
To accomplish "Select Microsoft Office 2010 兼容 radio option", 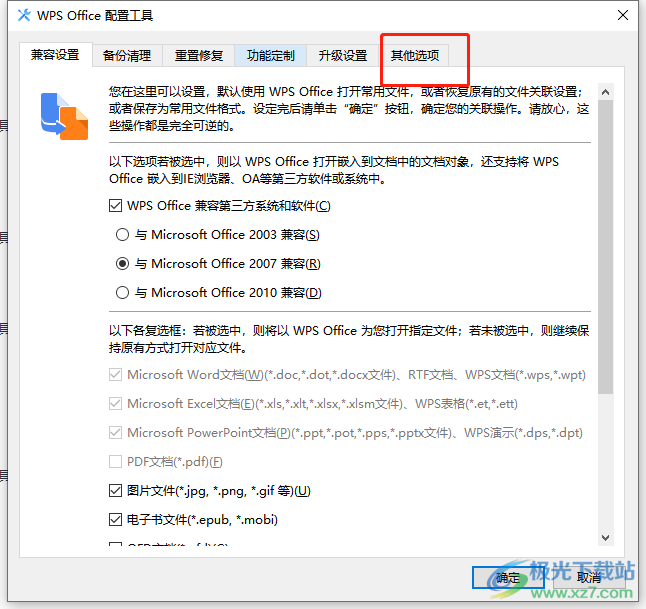I will tap(122, 293).
